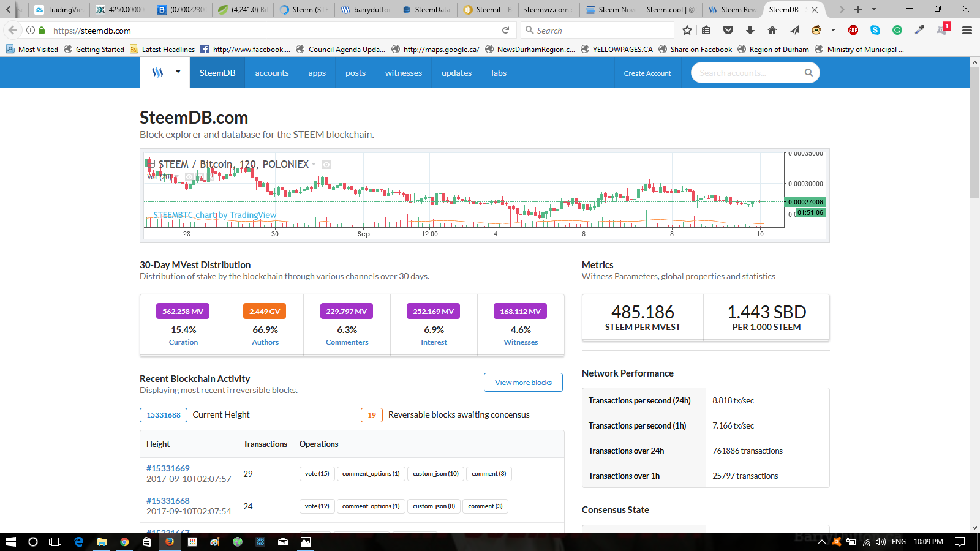Open the Commenters distribution link
Viewport: 980px width, 551px height.
[347, 342]
